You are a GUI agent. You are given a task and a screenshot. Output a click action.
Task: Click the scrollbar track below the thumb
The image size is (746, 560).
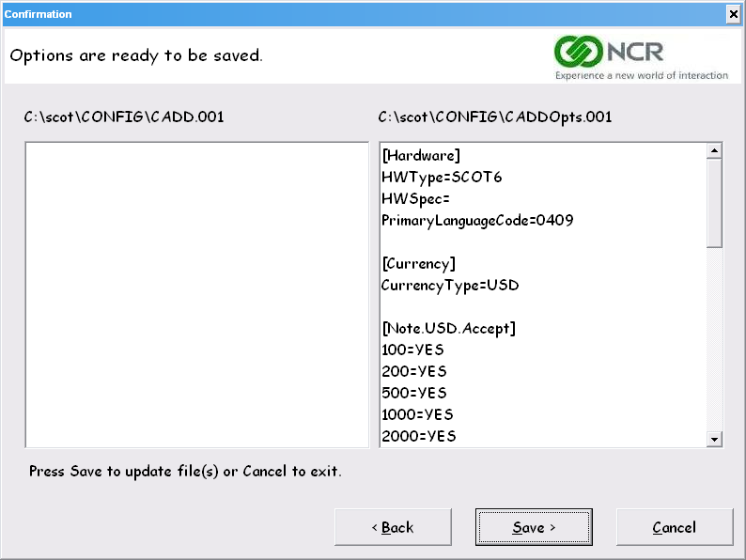[714, 339]
